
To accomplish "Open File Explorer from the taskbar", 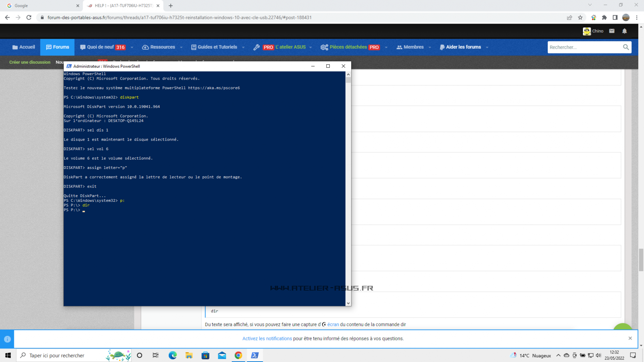I will tap(189, 355).
